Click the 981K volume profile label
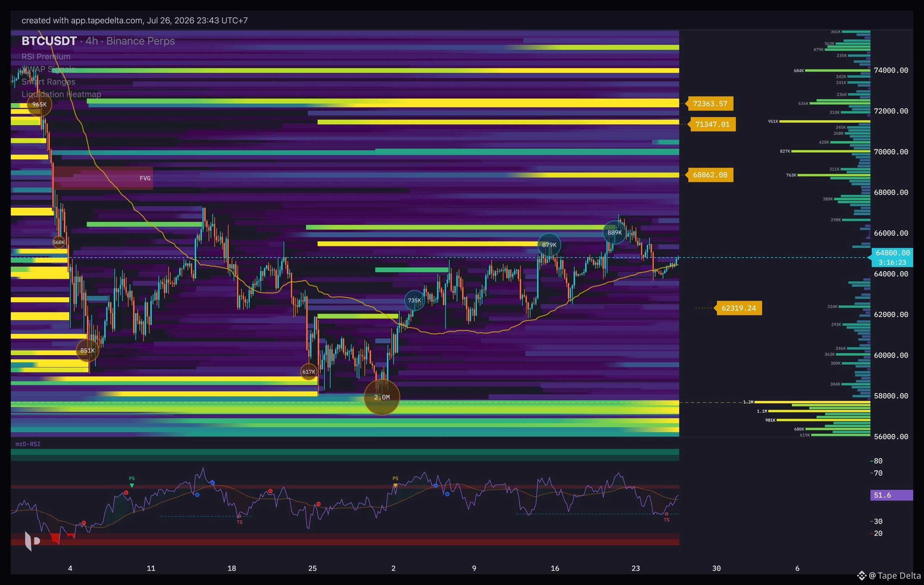The width and height of the screenshot is (924, 585). coord(771,420)
